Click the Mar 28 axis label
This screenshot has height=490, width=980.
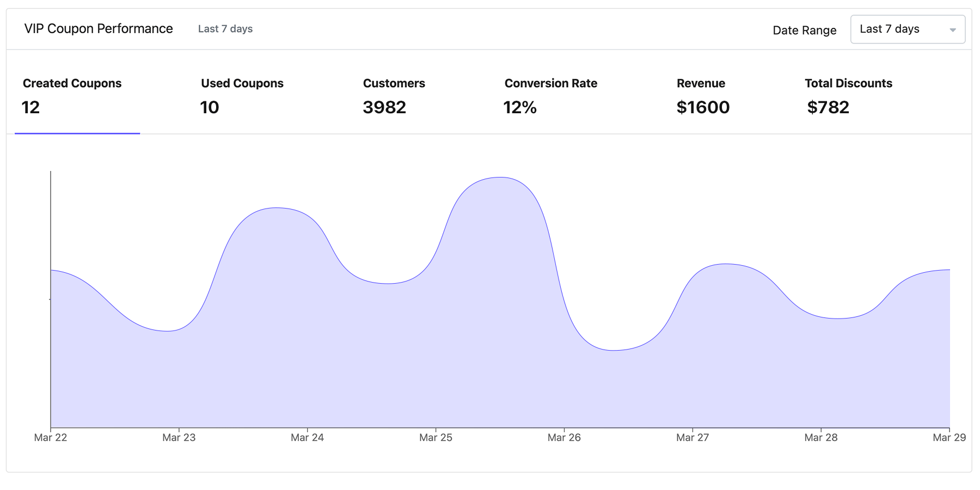(821, 438)
